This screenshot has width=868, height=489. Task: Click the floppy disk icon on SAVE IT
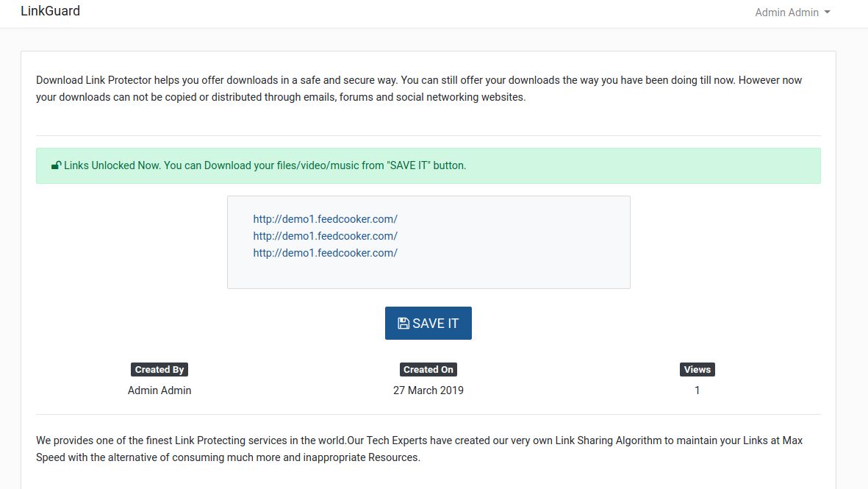pyautogui.click(x=403, y=324)
